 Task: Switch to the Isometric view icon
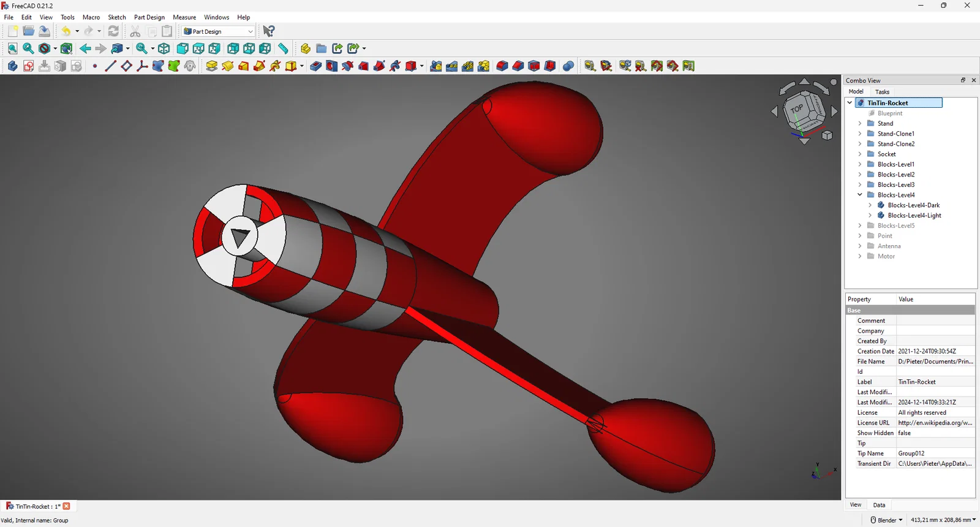click(164, 48)
